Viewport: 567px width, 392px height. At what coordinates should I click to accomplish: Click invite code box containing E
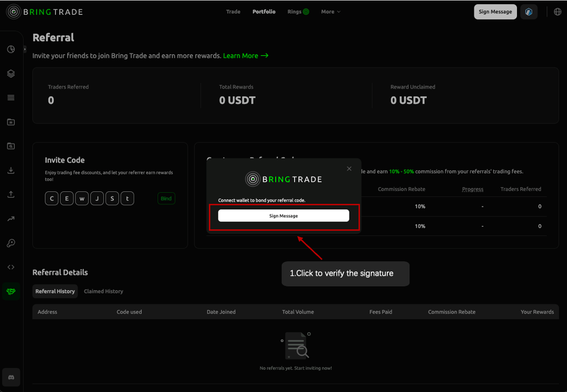67,199
